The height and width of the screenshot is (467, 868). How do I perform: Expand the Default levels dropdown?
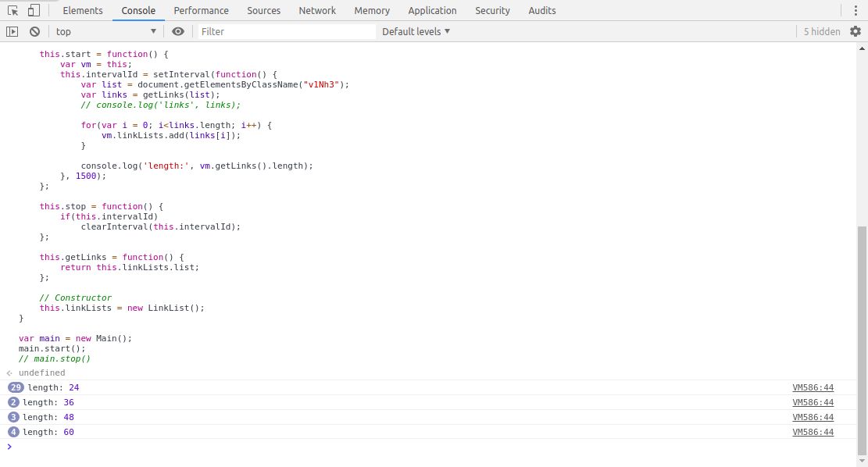[x=416, y=31]
